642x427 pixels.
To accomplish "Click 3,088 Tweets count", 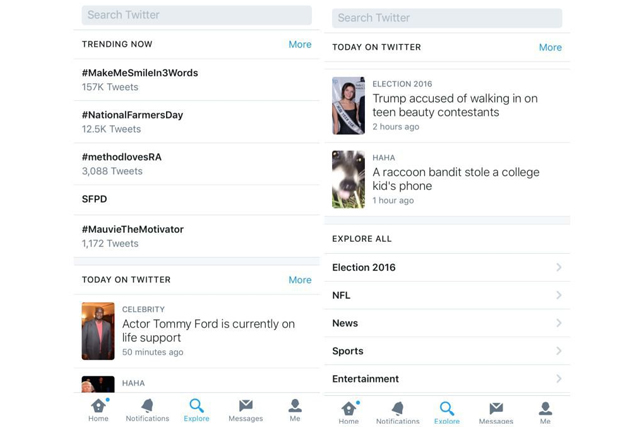I will (x=112, y=171).
